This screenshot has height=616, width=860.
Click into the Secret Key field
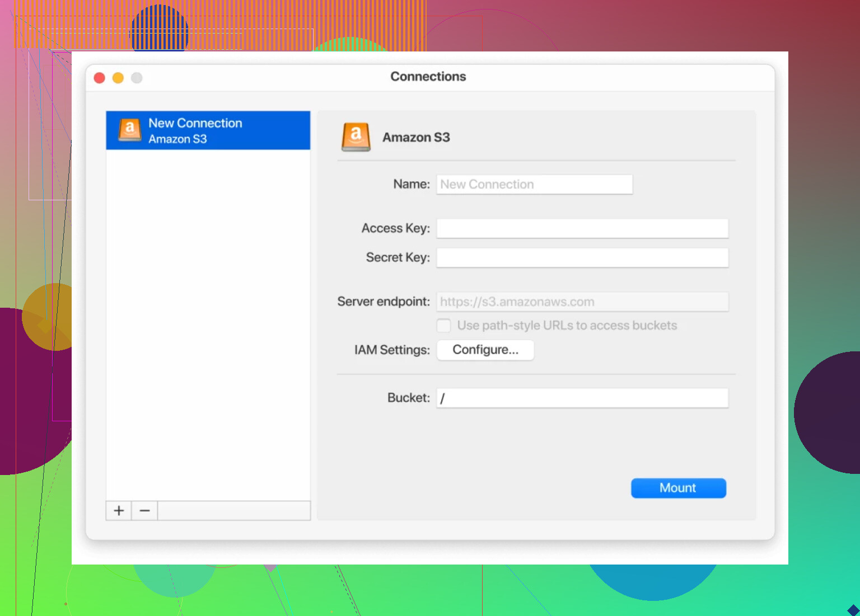click(582, 258)
